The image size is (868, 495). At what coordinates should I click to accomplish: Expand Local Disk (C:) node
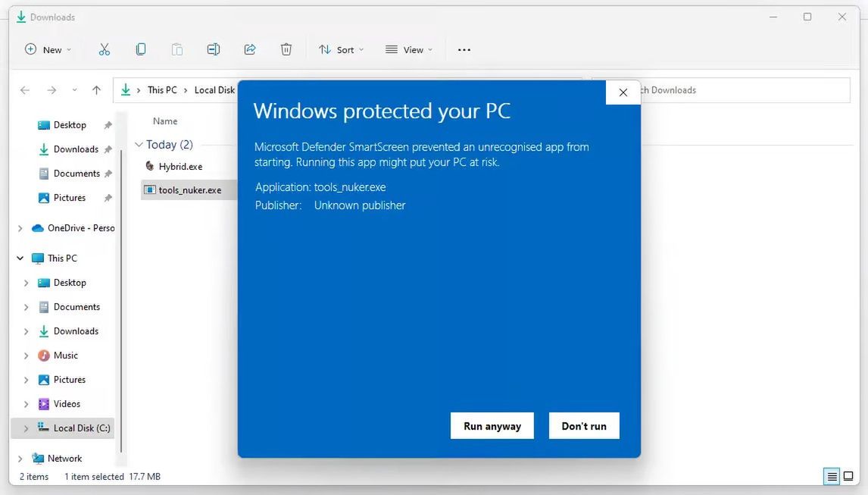(x=26, y=428)
